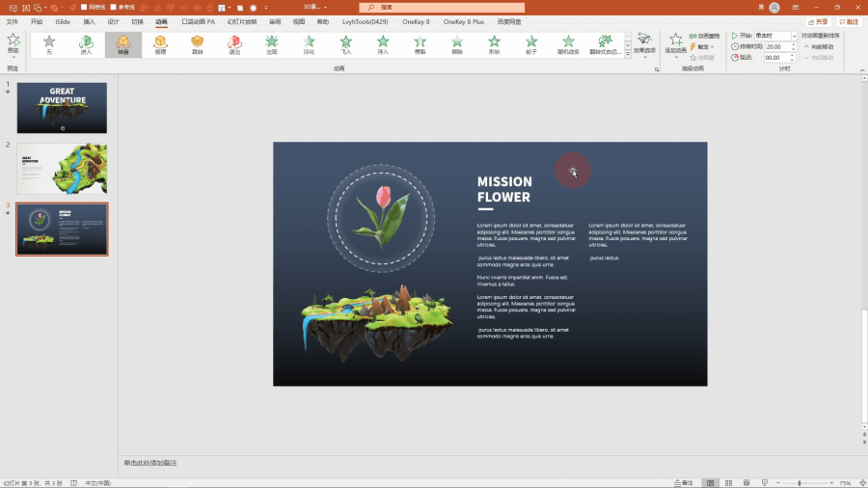This screenshot has height=488, width=868.
Task: Apply the 淡化 (Fade) entrance effect
Action: tap(309, 44)
